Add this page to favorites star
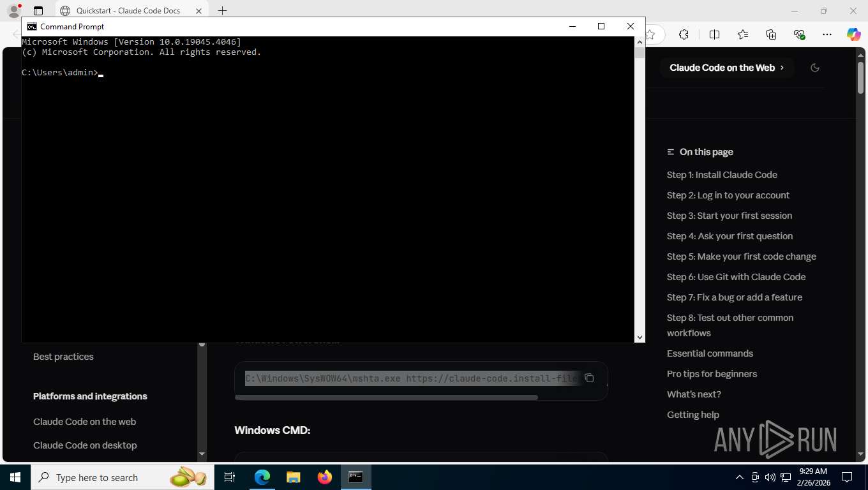This screenshot has height=490, width=868. [x=650, y=34]
